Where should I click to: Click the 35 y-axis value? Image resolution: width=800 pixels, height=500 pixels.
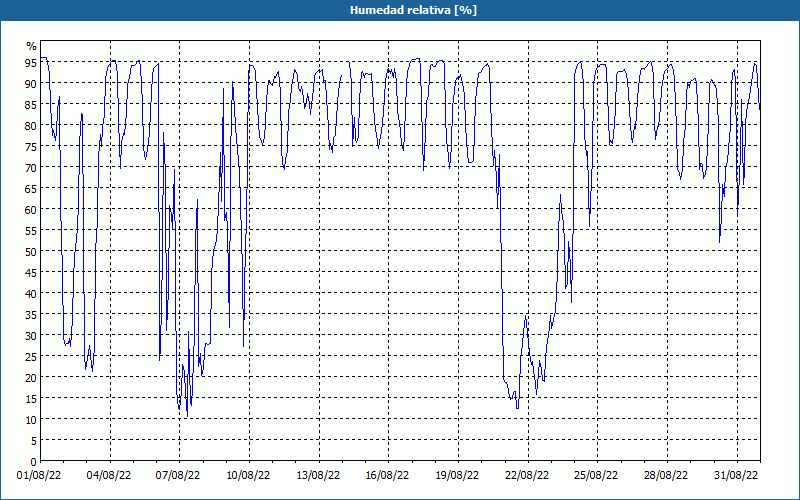point(31,314)
